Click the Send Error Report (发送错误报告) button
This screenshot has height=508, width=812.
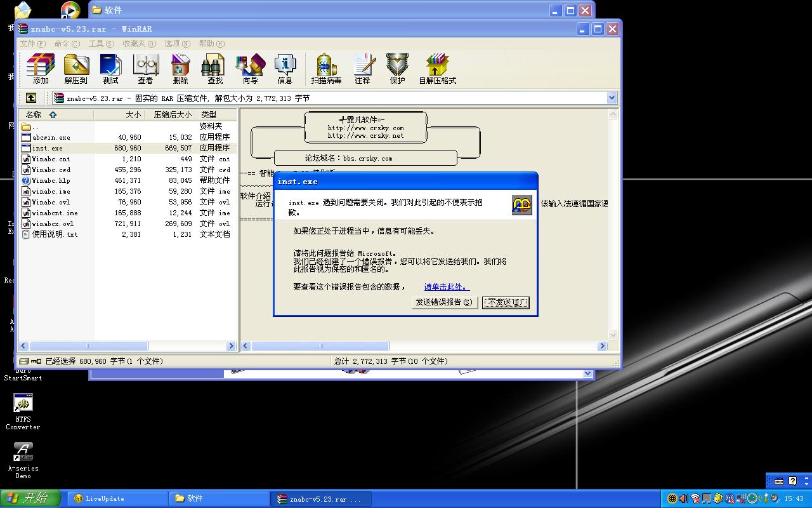pyautogui.click(x=444, y=302)
